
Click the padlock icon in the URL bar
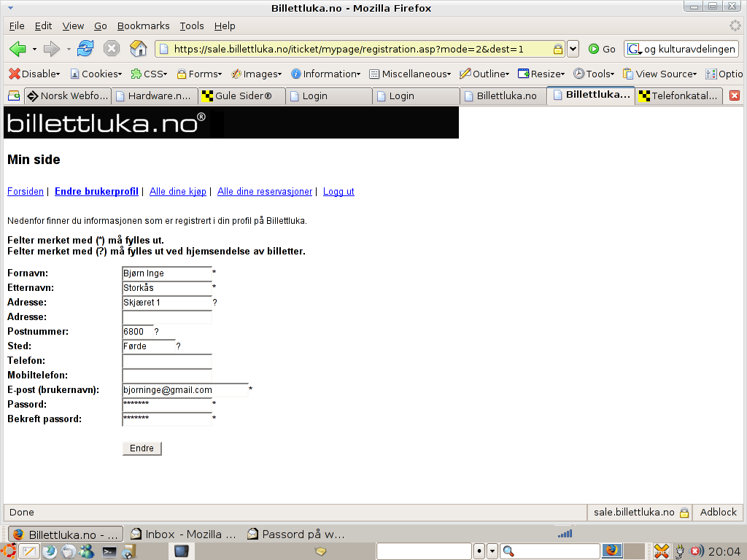[558, 49]
